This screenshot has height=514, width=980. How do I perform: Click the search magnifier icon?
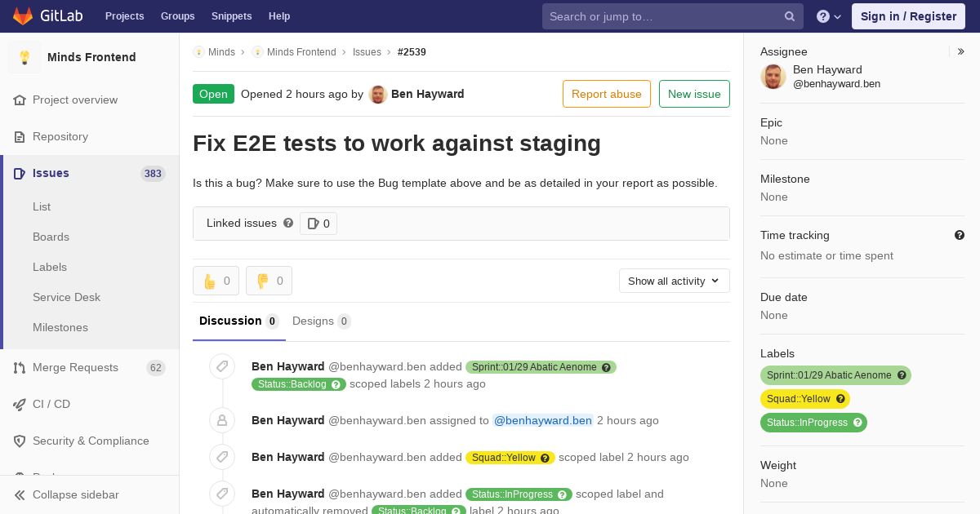tap(790, 16)
